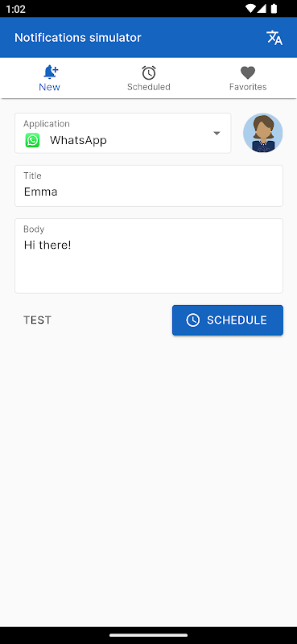Viewport: 297px width, 644px height.
Task: Tap the heart Favorites icon
Action: coord(248,72)
